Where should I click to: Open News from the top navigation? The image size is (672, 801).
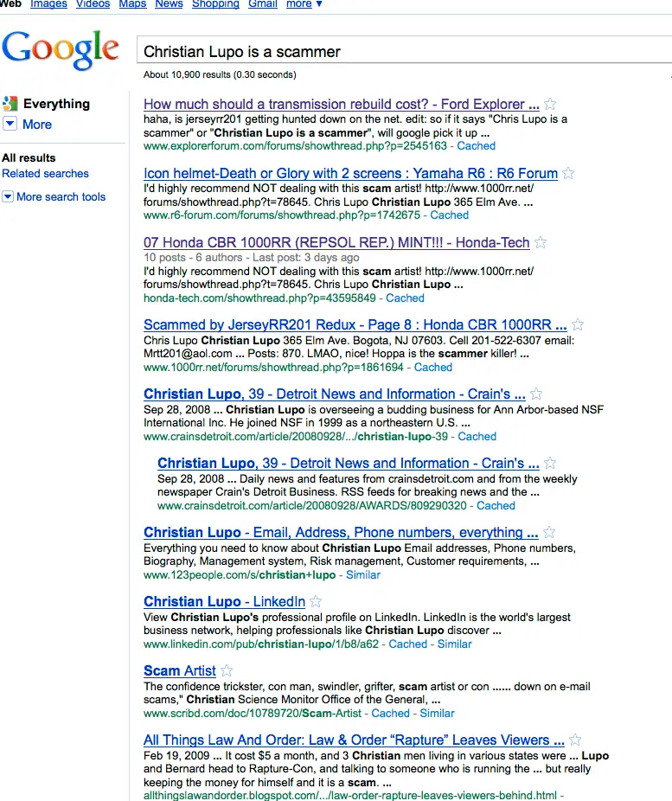coord(169,4)
